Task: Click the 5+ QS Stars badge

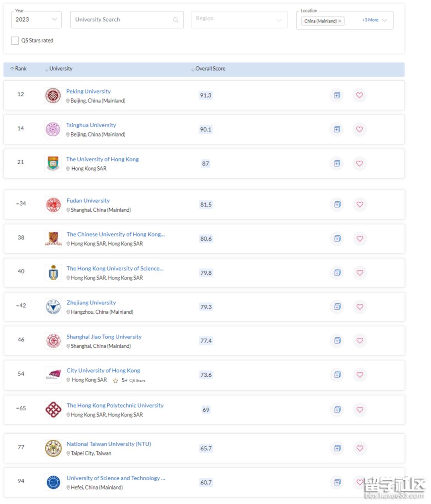Action: click(129, 380)
